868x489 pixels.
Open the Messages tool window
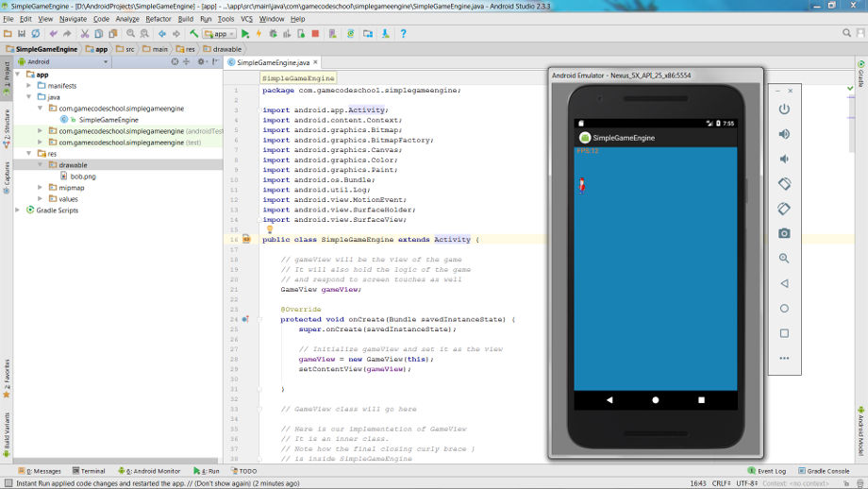[x=39, y=471]
